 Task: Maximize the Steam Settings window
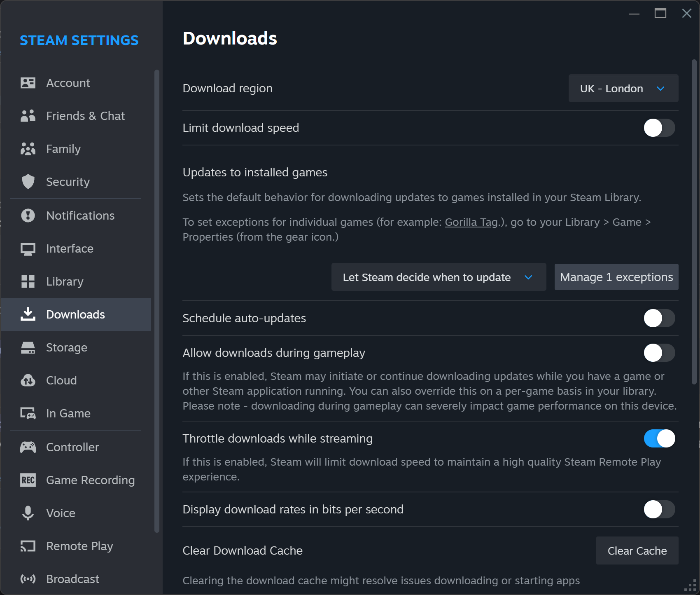[x=660, y=13]
